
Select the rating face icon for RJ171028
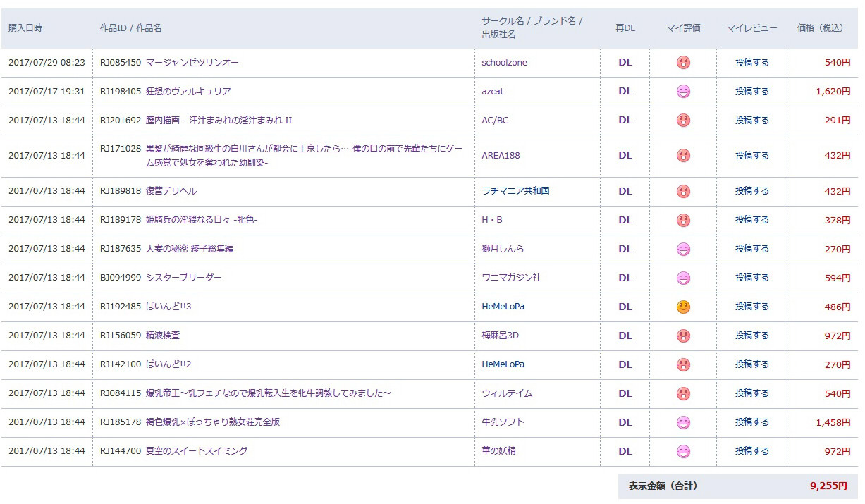coord(683,156)
